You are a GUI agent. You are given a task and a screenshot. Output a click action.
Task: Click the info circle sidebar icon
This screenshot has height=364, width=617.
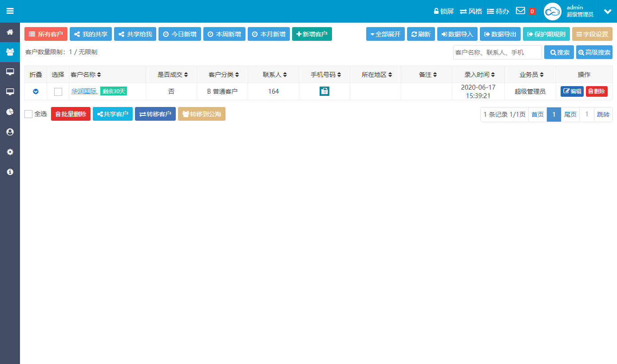10,172
